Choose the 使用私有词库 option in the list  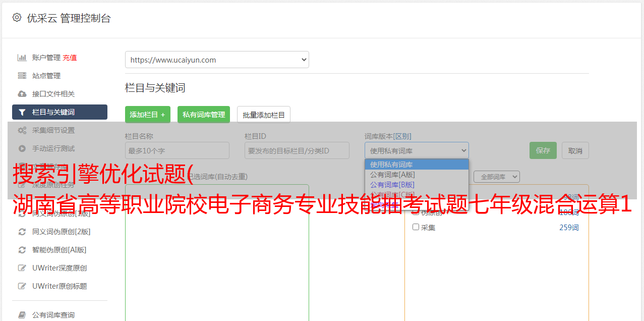pos(417,165)
